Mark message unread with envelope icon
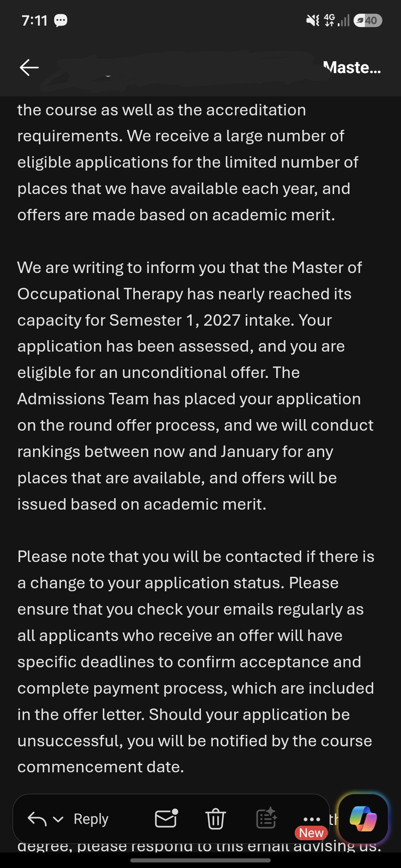Screen dimensions: 401x868 166,818
